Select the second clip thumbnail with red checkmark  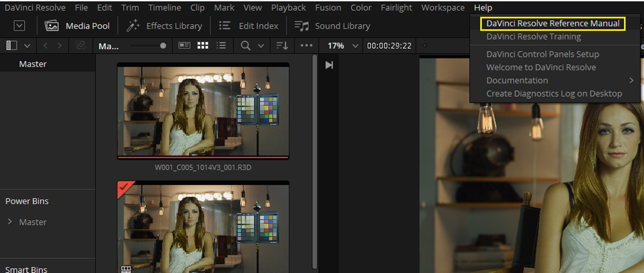[x=203, y=227]
